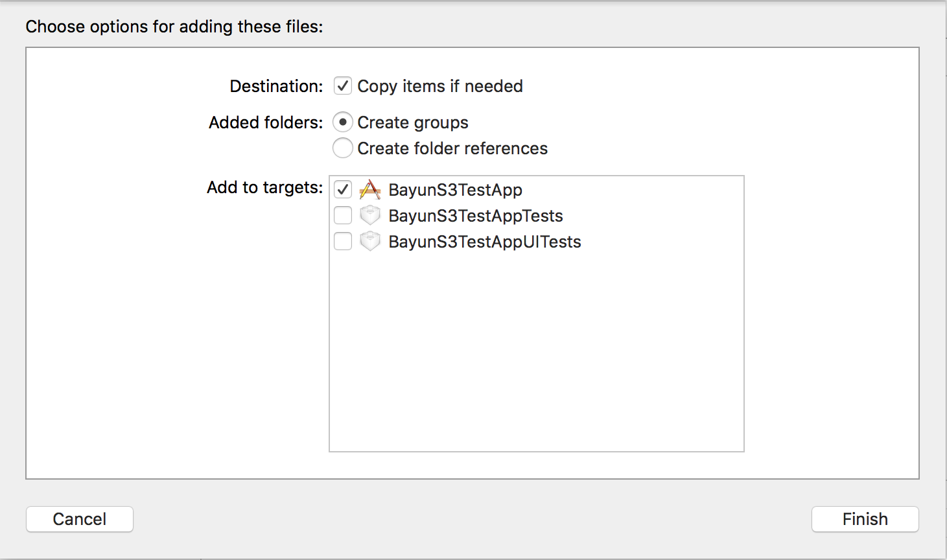Click the Create folder references label text
947x560 pixels.
pos(452,148)
